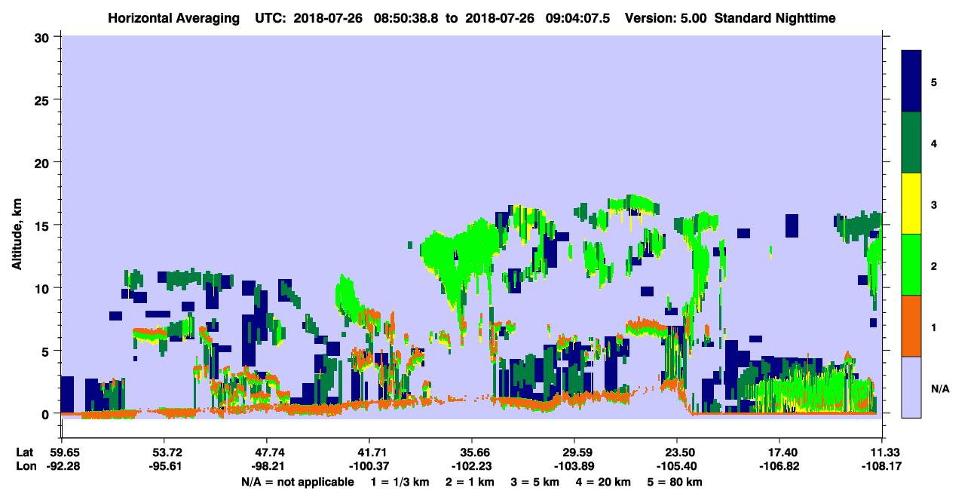Click longitude value -98.21
The width and height of the screenshot is (980, 503).
click(x=266, y=466)
